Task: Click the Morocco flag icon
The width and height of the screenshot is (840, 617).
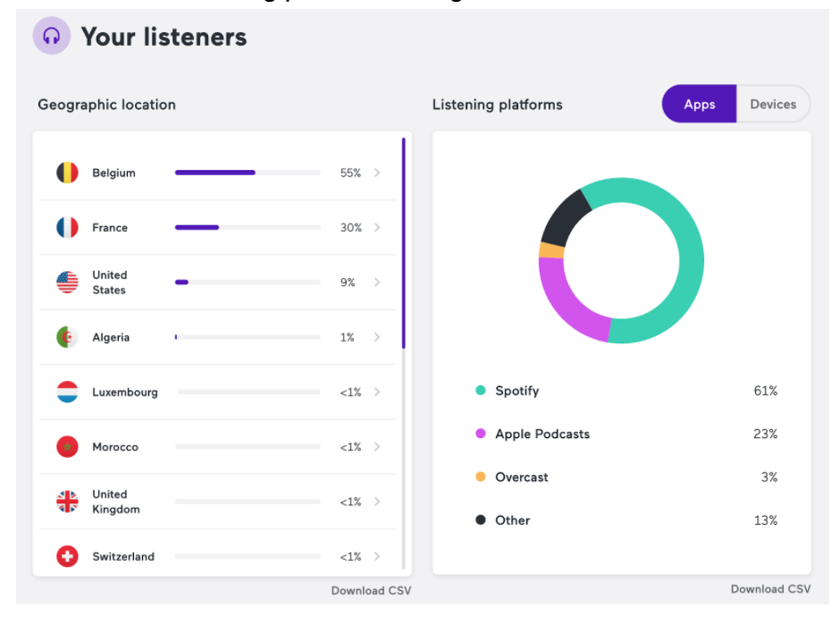Action: [67, 446]
